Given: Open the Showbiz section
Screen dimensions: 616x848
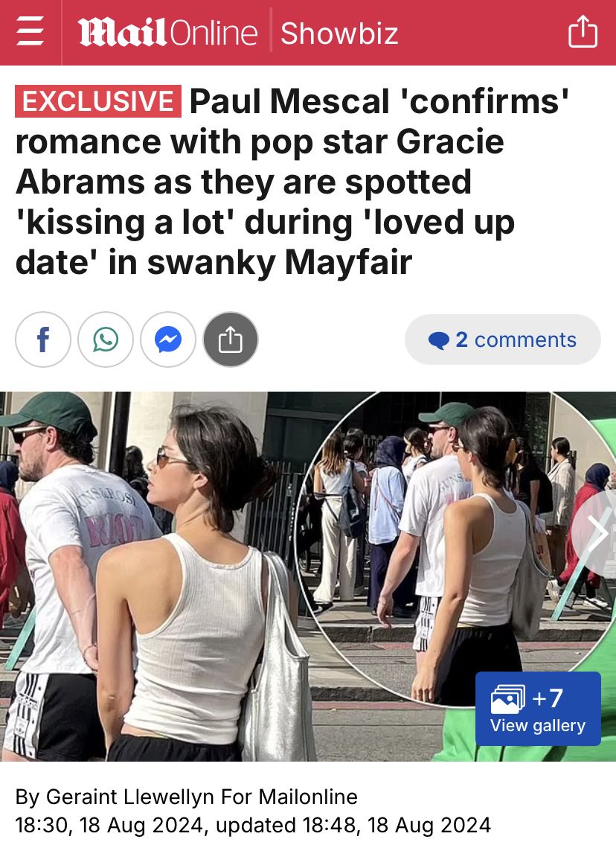Looking at the screenshot, I should [339, 33].
